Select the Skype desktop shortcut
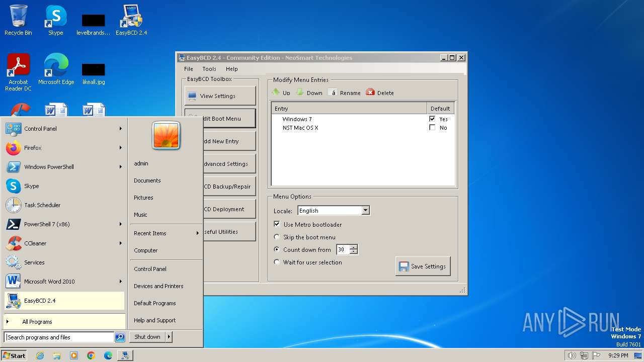The image size is (644, 362). 55,20
